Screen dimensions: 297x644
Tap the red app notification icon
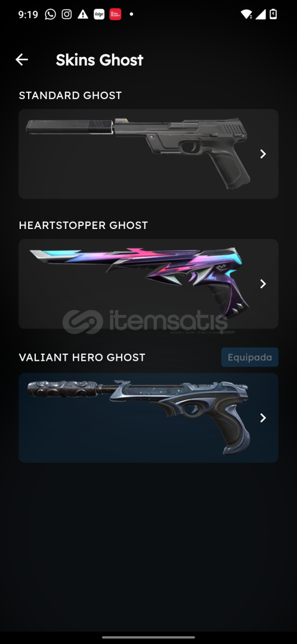click(x=116, y=14)
